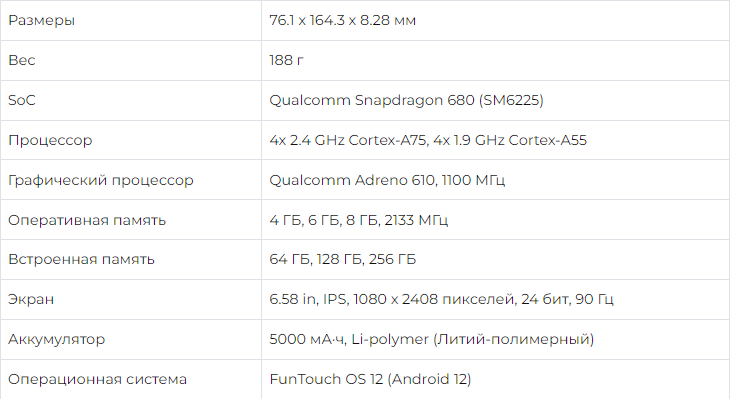Click the Процессор row label
Image resolution: width=732 pixels, height=399 pixels.
[50, 140]
